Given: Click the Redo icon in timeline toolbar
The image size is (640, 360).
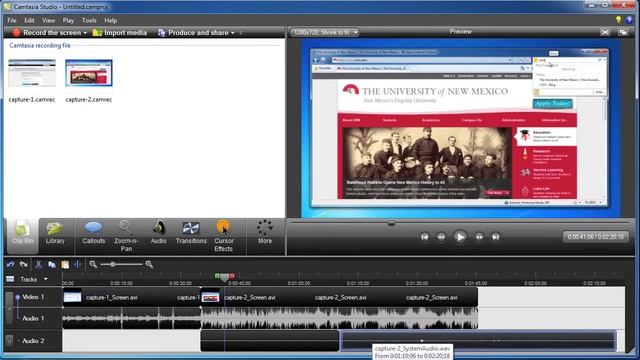Looking at the screenshot, I should pyautogui.click(x=24, y=264).
